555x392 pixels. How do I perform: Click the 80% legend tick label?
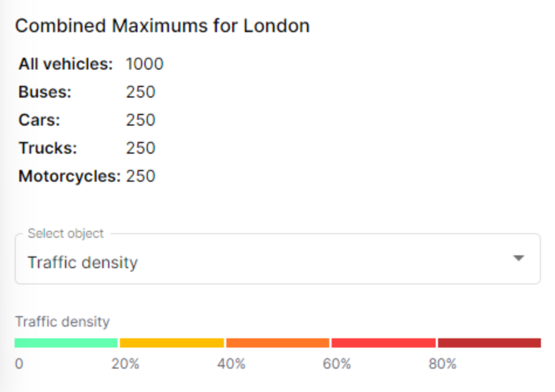pyautogui.click(x=442, y=364)
